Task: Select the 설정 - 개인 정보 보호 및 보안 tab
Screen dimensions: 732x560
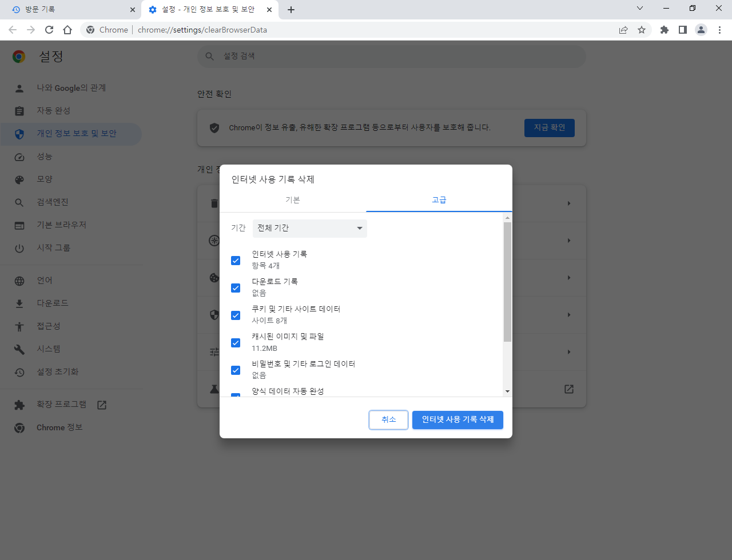Action: [x=209, y=10]
